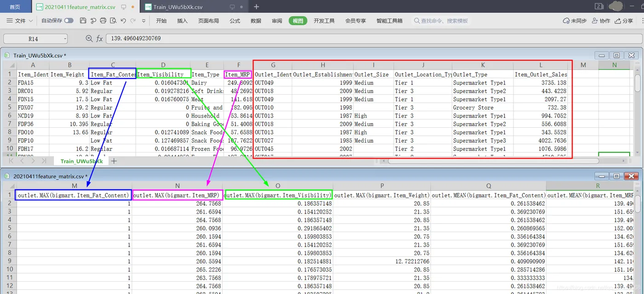Viewport: 644px width, 294px height.
Task: Open a new document tab with plus
Action: [256, 6]
